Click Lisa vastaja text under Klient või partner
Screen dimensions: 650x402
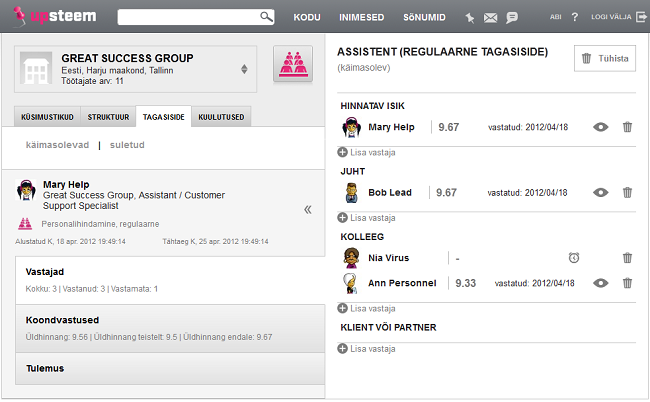point(373,349)
